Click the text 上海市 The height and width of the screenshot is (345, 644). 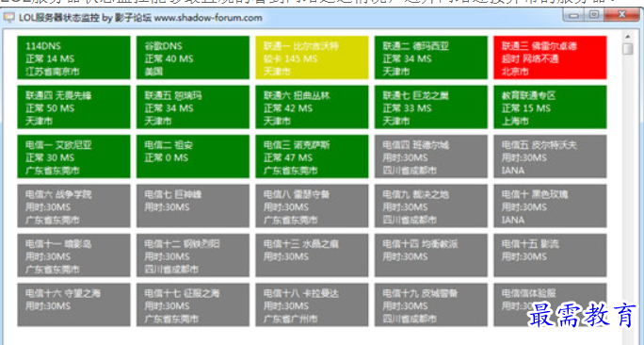click(x=515, y=121)
